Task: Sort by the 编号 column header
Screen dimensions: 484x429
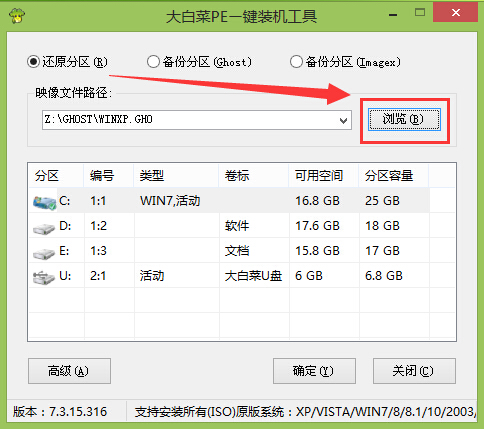Action: [109, 176]
